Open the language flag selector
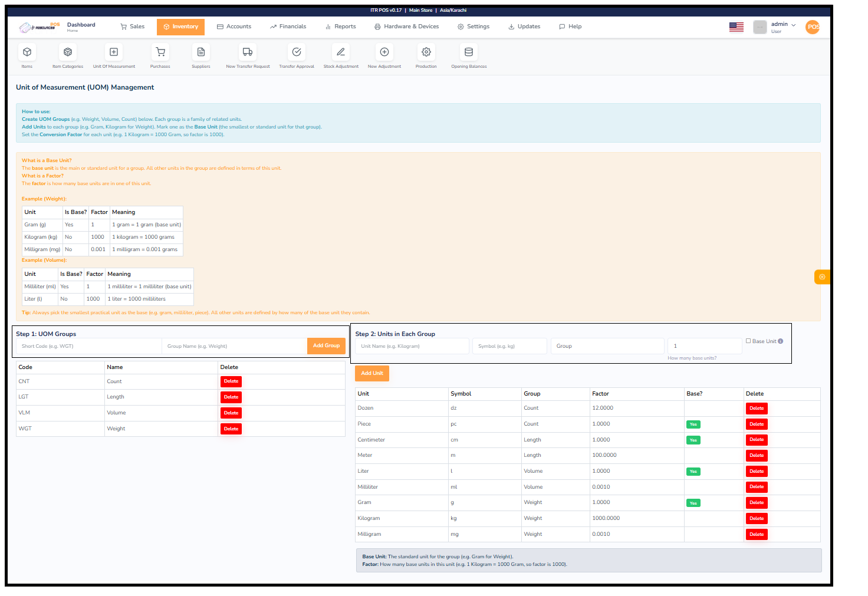The width and height of the screenshot is (868, 596). coord(736,27)
